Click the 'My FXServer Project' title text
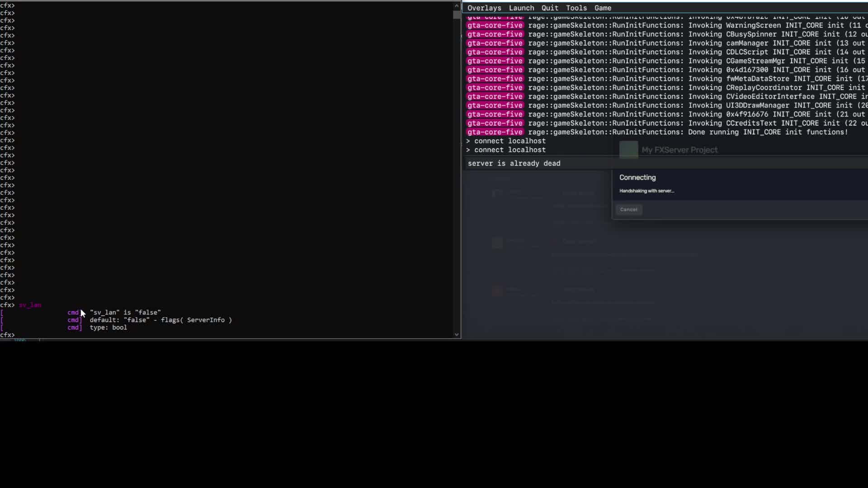This screenshot has height=488, width=868. tap(679, 150)
